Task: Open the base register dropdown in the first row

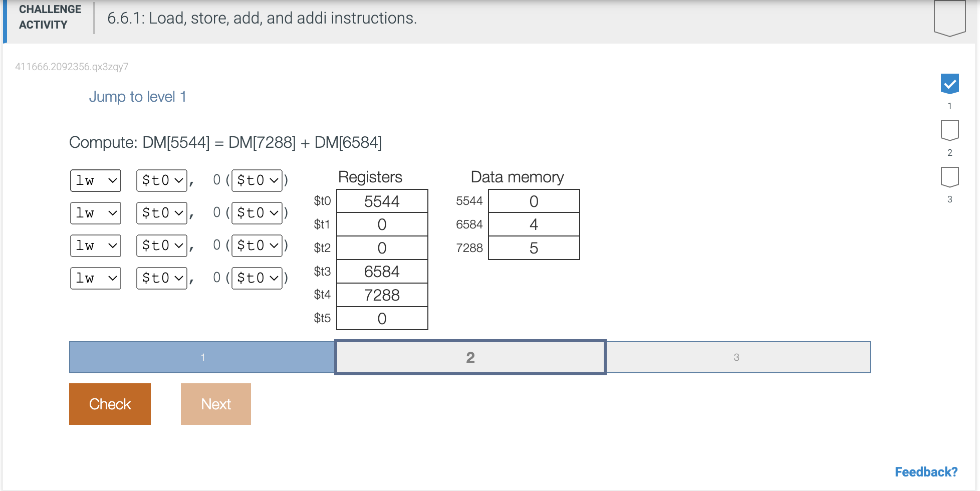Action: (257, 180)
